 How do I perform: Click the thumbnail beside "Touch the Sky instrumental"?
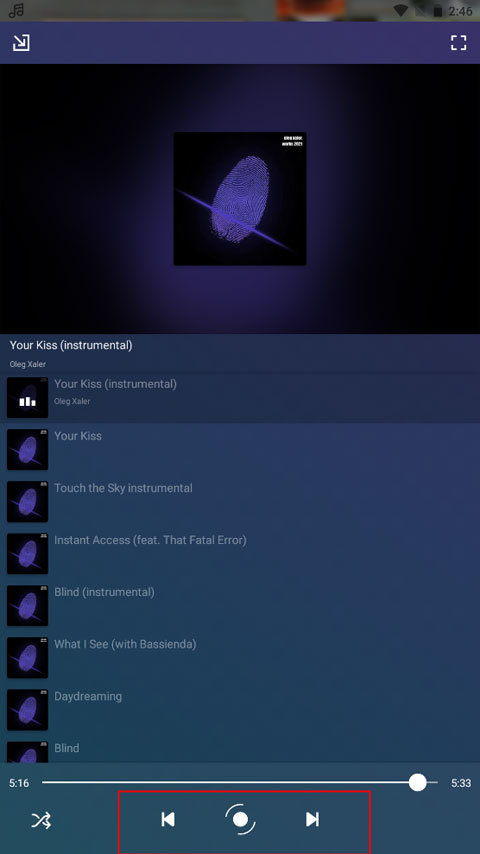click(27, 502)
